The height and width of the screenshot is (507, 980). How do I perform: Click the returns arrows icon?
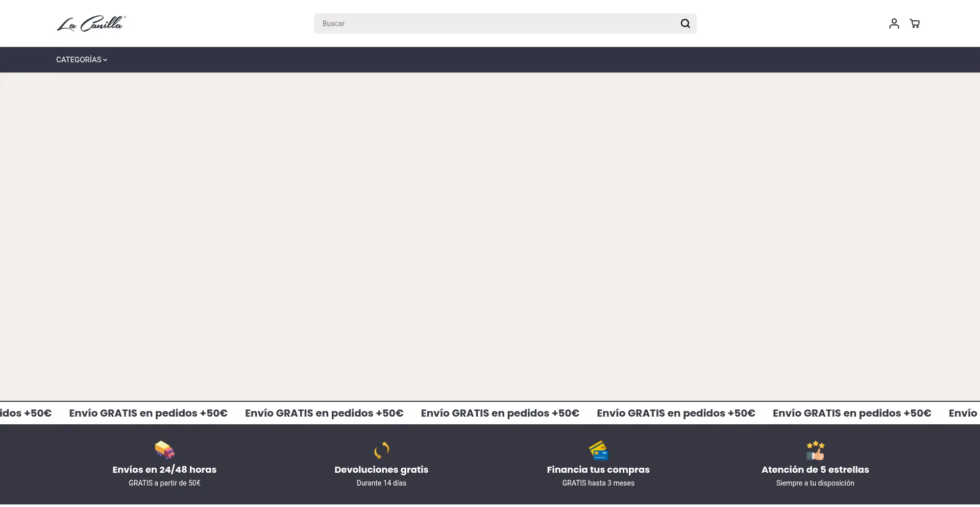pyautogui.click(x=381, y=450)
